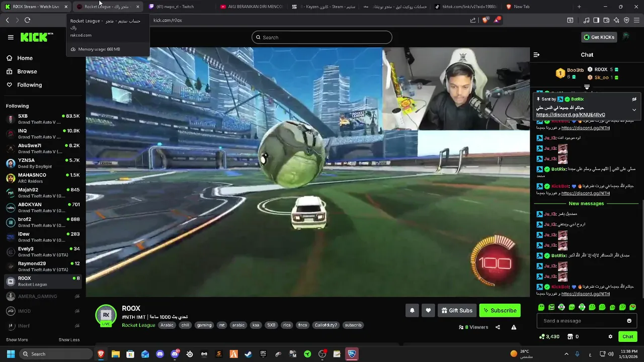Click the Subscribe button
The height and width of the screenshot is (362, 644).
(x=500, y=311)
